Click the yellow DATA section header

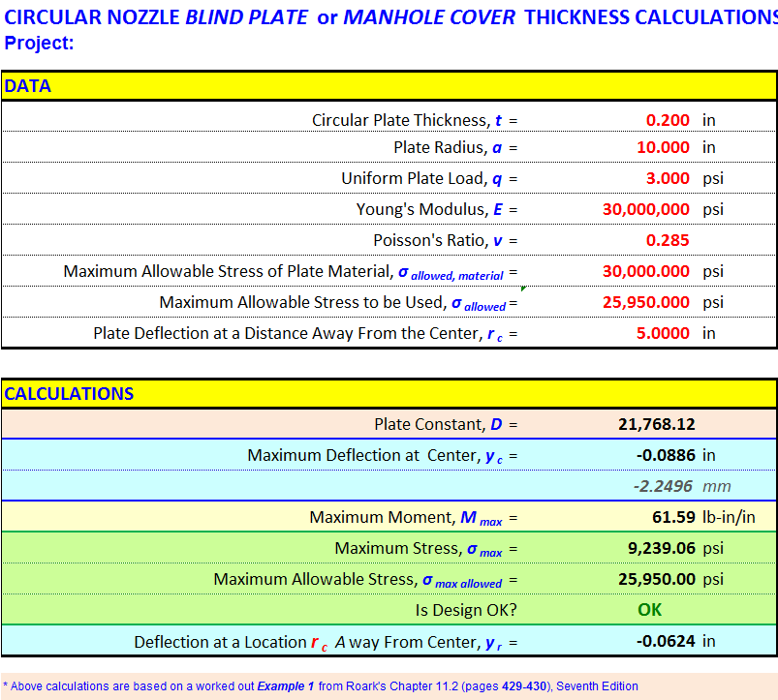pos(29,85)
